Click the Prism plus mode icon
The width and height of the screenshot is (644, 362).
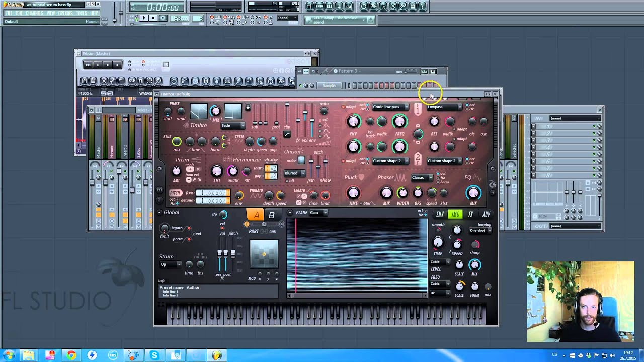tap(190, 169)
